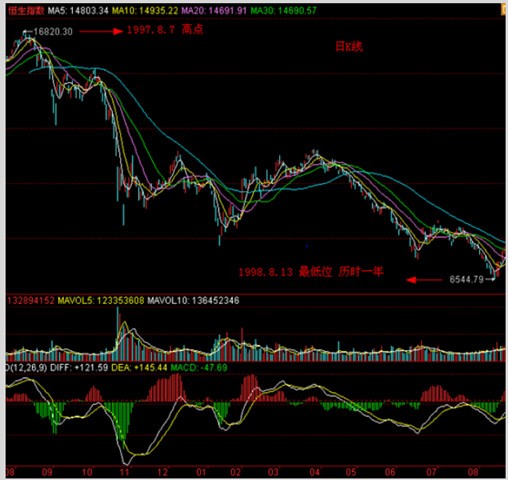508x480 pixels.
Task: Click the 07 month marker on time axis
Action: pos(431,472)
